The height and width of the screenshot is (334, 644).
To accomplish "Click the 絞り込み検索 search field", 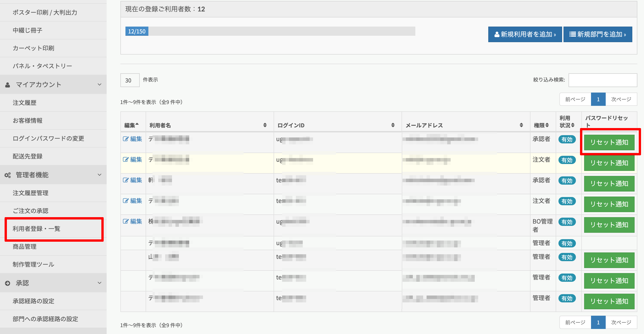I will 602,80.
